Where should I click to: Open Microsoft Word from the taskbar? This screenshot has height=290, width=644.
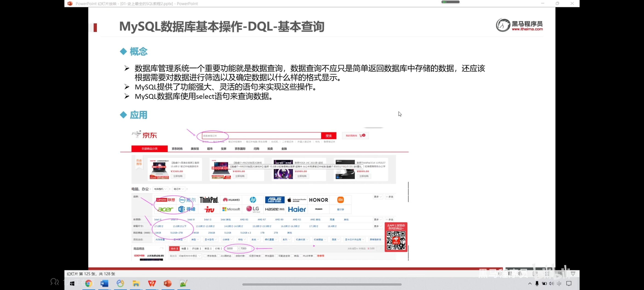[104, 284]
